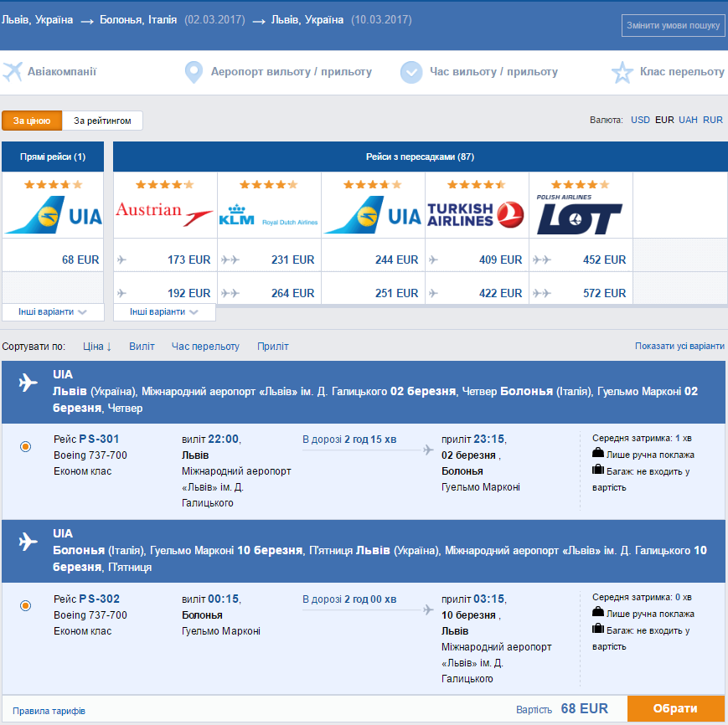Expand Інші варіанти under direct flights
This screenshot has height=725, width=728.
(x=53, y=311)
